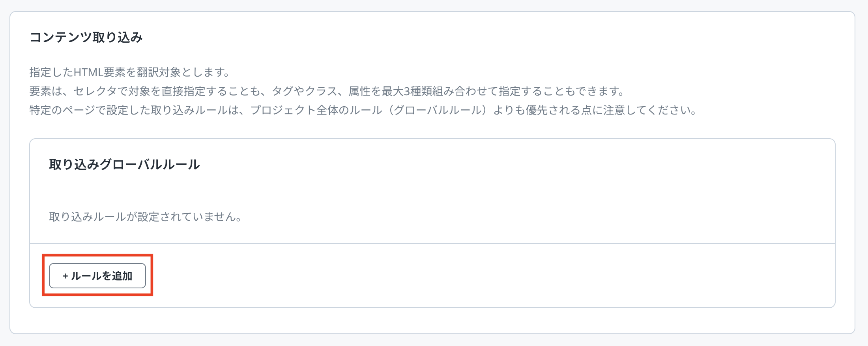Viewport: 868px width, 346px height.
Task: Click the word HTML in the description
Action: 88,72
